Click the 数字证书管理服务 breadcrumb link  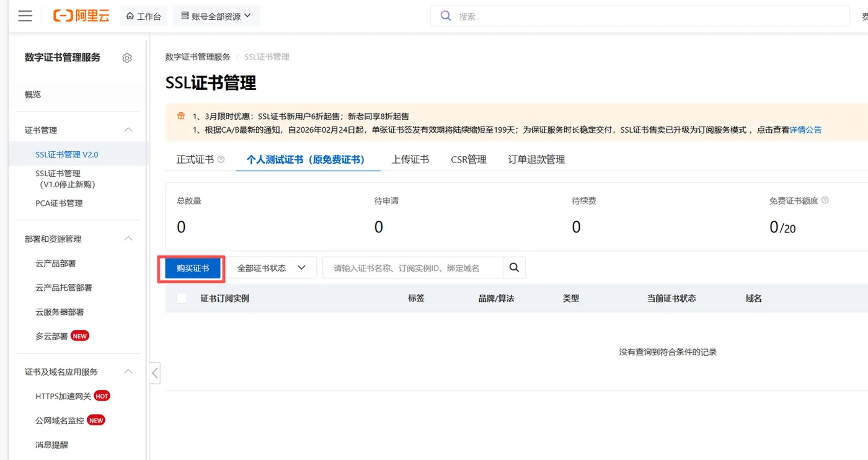198,57
